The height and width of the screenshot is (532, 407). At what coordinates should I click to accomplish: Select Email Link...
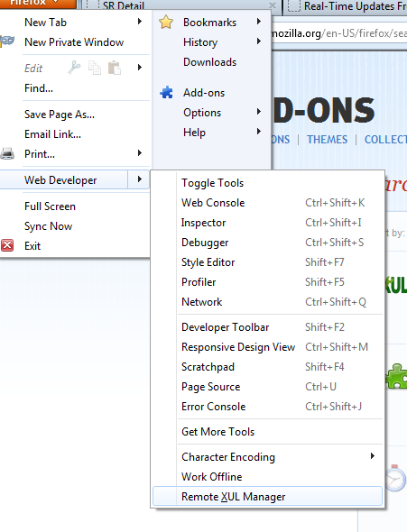pos(52,134)
